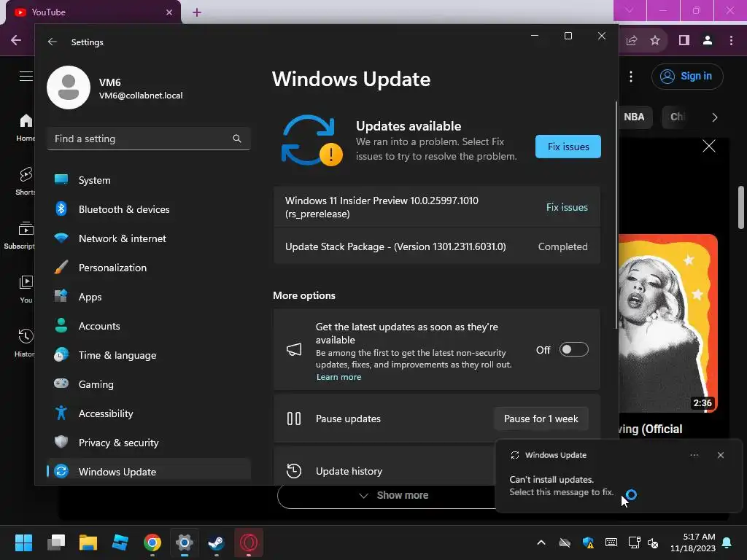Open Bluetooth & devices settings
This screenshot has height=560, width=747.
coord(149,209)
